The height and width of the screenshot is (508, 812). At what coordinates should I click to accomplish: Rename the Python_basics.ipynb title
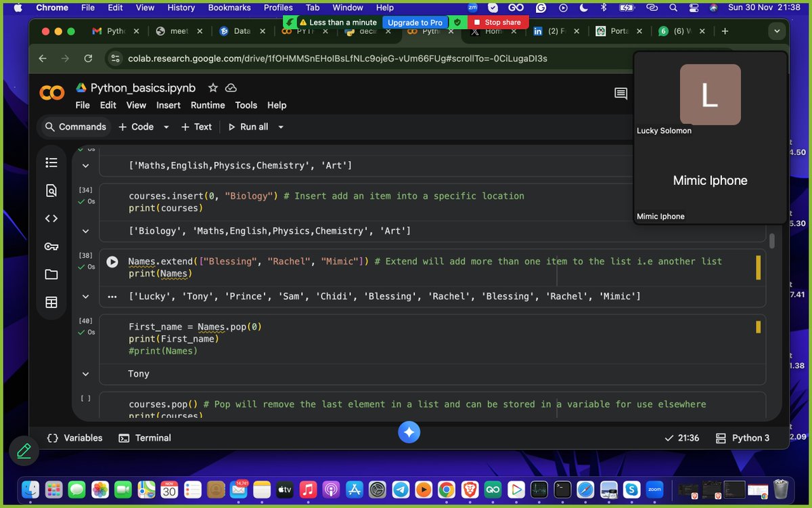tap(143, 88)
